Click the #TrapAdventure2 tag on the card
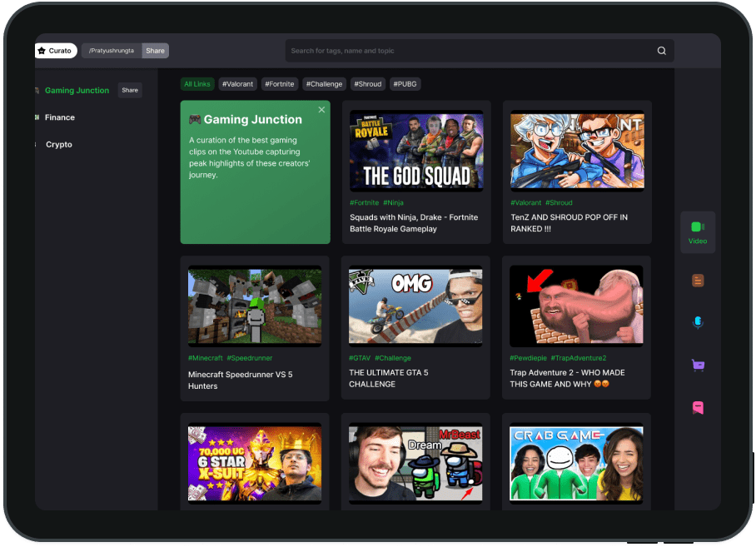Screen dimensions: 756x547 (579, 358)
